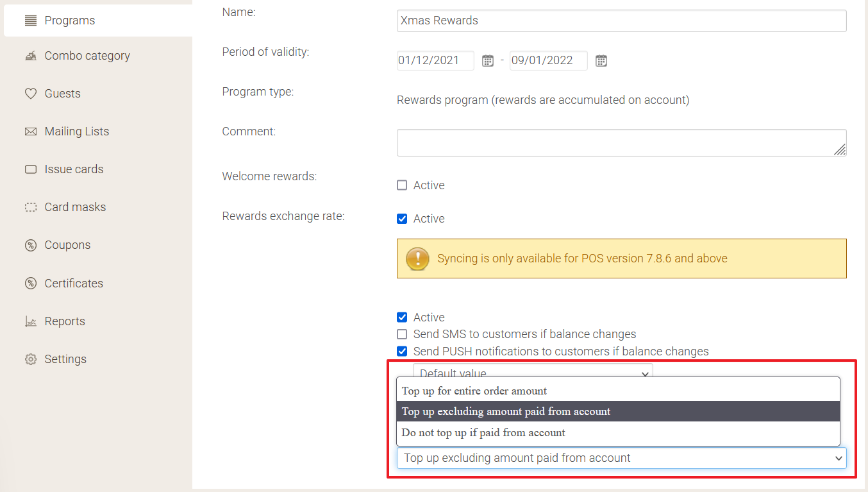Enable Send SMS to customers checkbox

(402, 334)
